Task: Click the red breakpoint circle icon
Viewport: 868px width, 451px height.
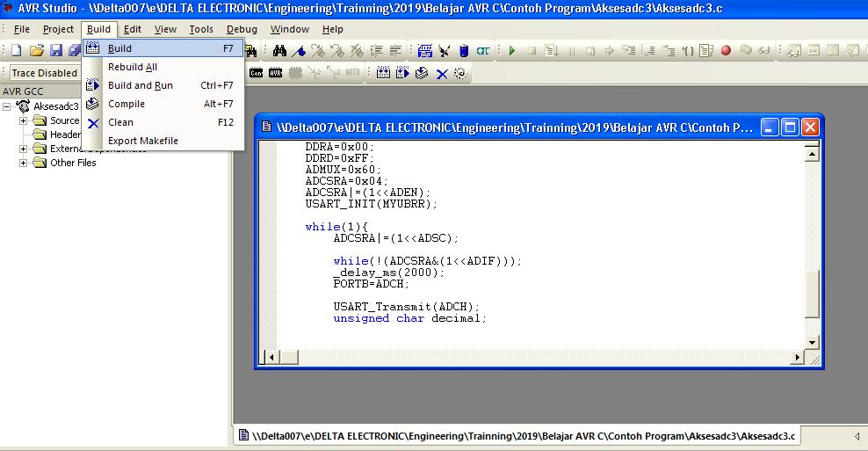Action: pyautogui.click(x=726, y=51)
